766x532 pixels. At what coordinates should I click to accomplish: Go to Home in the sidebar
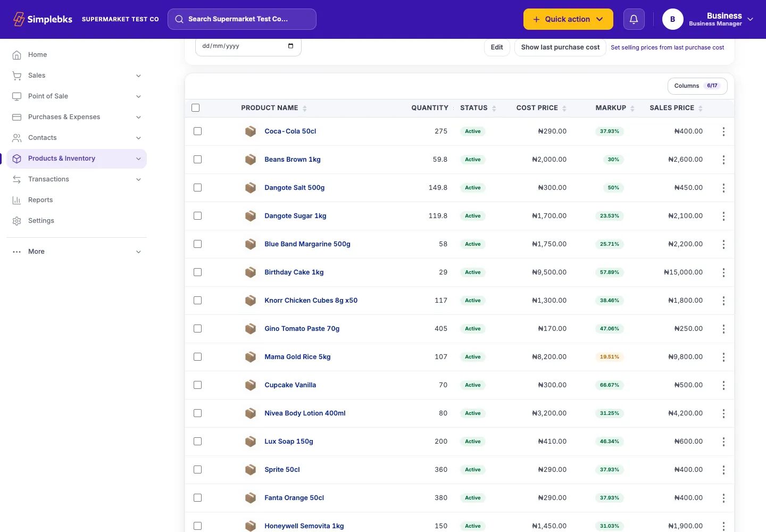[x=77, y=55]
